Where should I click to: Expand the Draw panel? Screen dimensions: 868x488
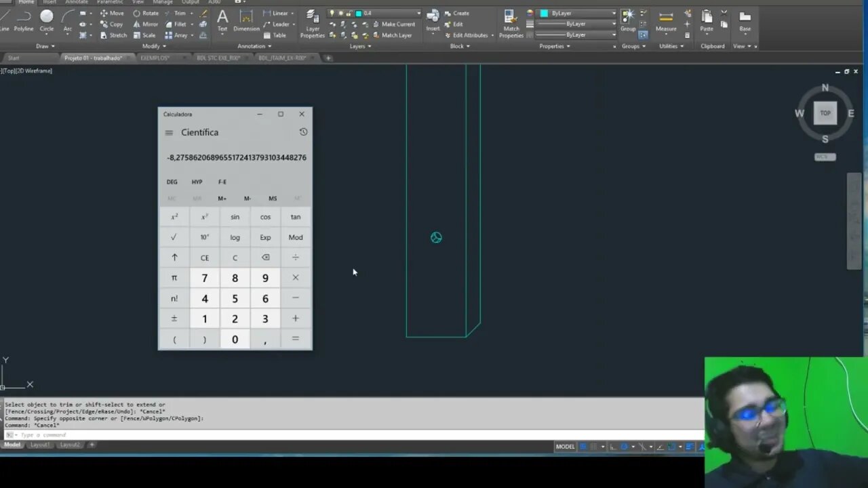pos(45,46)
